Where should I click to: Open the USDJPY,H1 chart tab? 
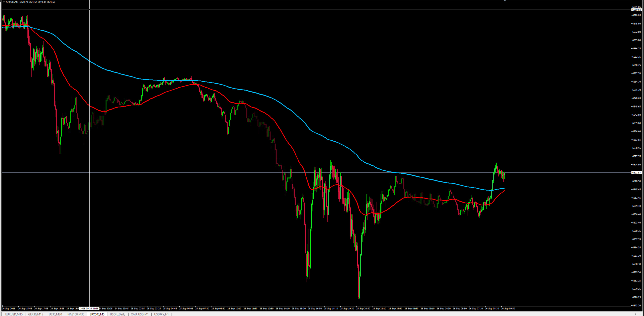161,314
